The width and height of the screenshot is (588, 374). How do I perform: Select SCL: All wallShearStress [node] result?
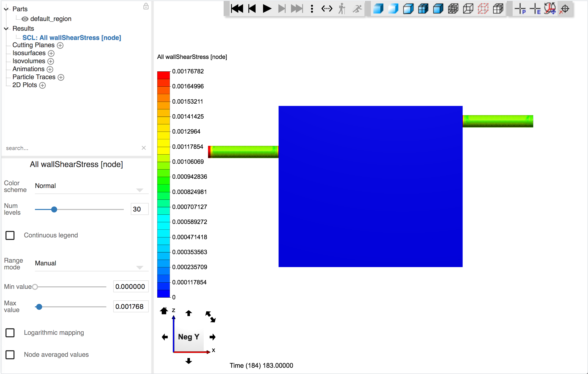[x=72, y=38]
